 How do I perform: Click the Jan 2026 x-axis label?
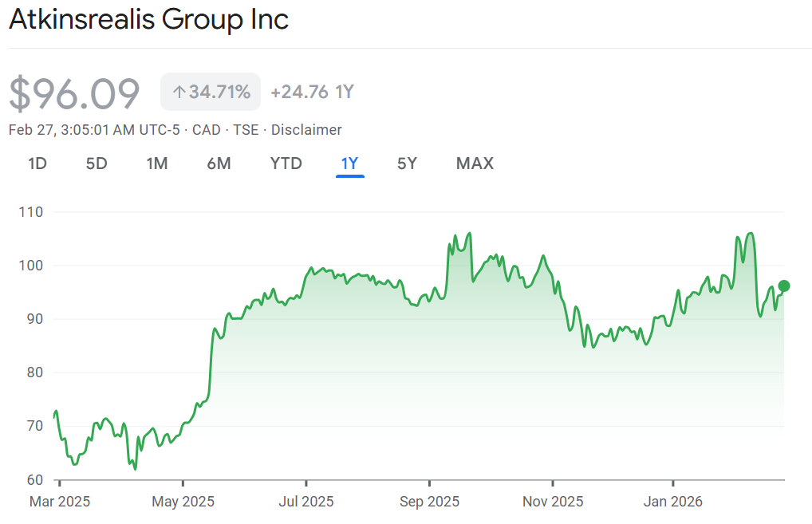[673, 502]
